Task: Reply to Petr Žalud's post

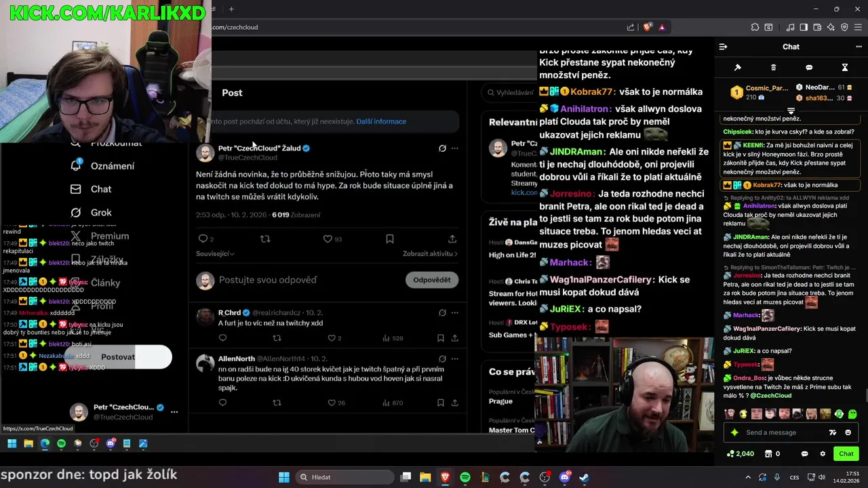Action: tap(203, 239)
